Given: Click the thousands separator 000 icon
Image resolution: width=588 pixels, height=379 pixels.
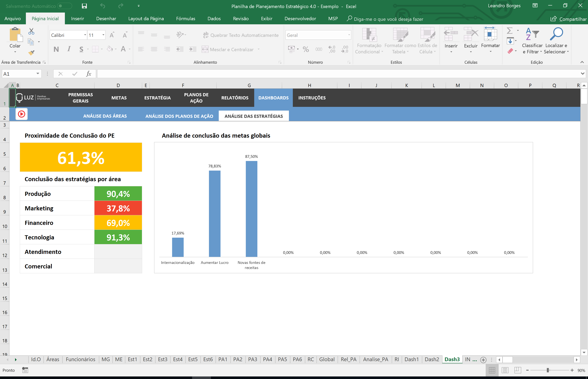Looking at the screenshot, I should [319, 49].
